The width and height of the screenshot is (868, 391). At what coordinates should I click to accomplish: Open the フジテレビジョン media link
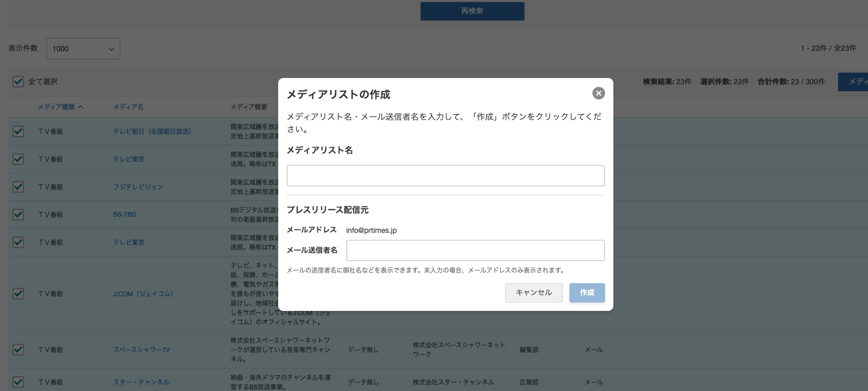pyautogui.click(x=138, y=187)
